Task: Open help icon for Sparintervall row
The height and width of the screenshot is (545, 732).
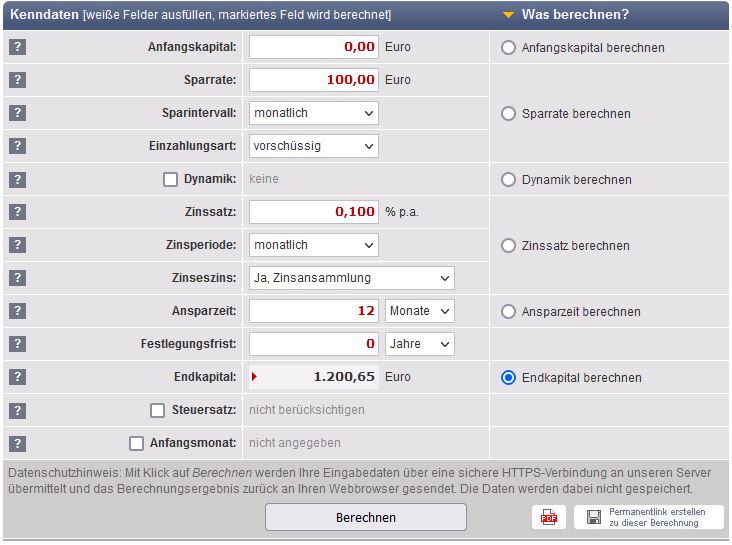Action: 17,113
